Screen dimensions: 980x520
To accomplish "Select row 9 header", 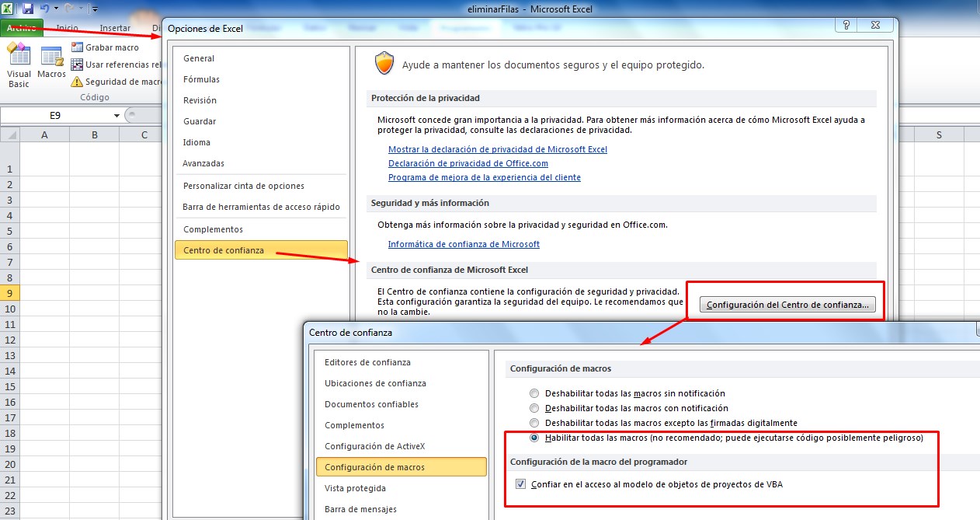I will point(9,293).
